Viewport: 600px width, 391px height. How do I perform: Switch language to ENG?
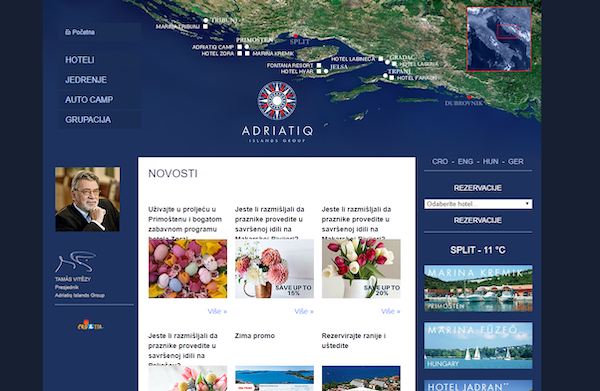click(x=465, y=161)
